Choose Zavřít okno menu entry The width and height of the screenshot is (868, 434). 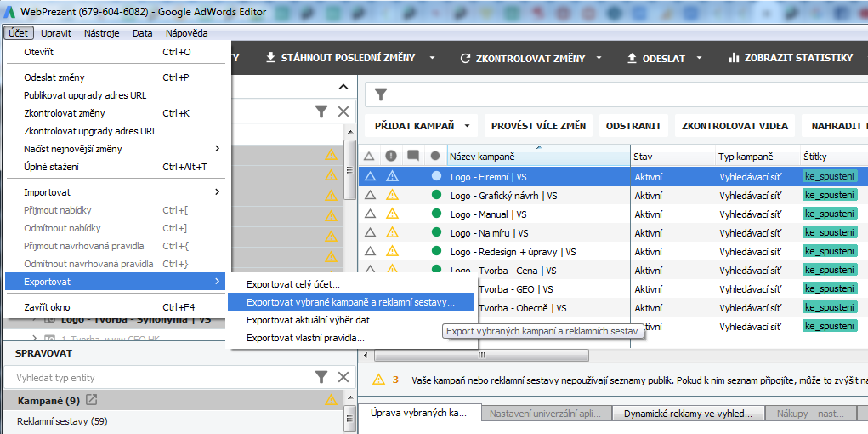pyautogui.click(x=115, y=307)
